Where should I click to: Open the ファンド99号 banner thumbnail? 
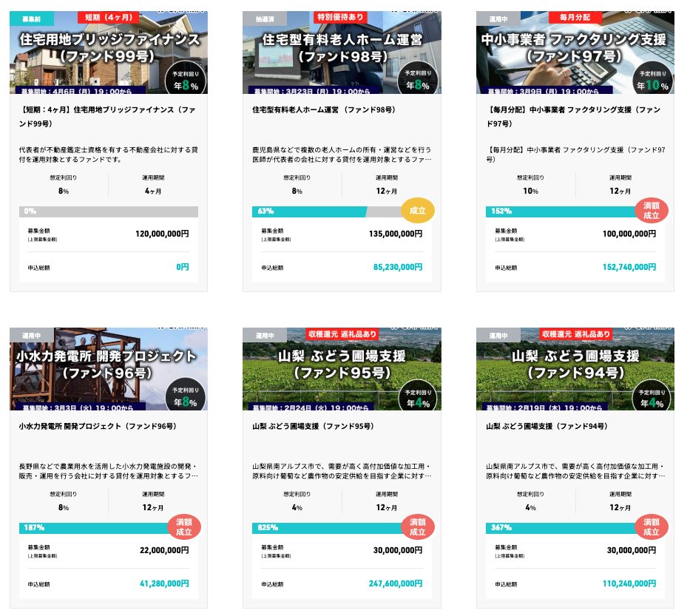click(x=109, y=53)
